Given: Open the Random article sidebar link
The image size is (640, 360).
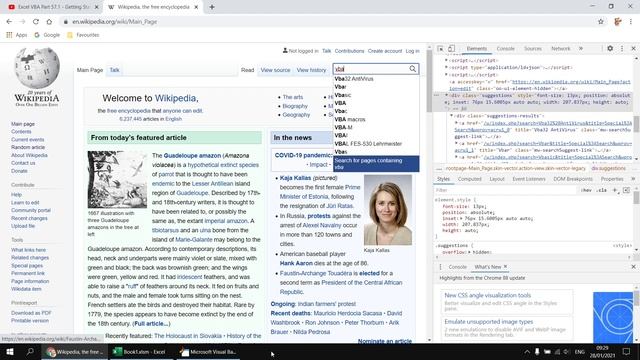Looking at the screenshot, I should (x=28, y=147).
